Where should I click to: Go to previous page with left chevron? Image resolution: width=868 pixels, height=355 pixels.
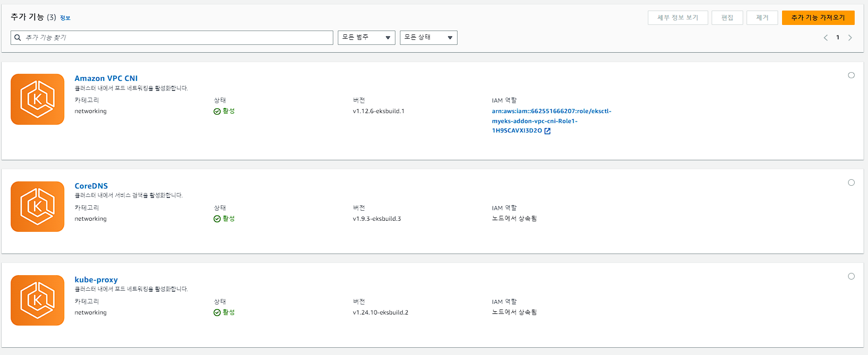(x=825, y=38)
